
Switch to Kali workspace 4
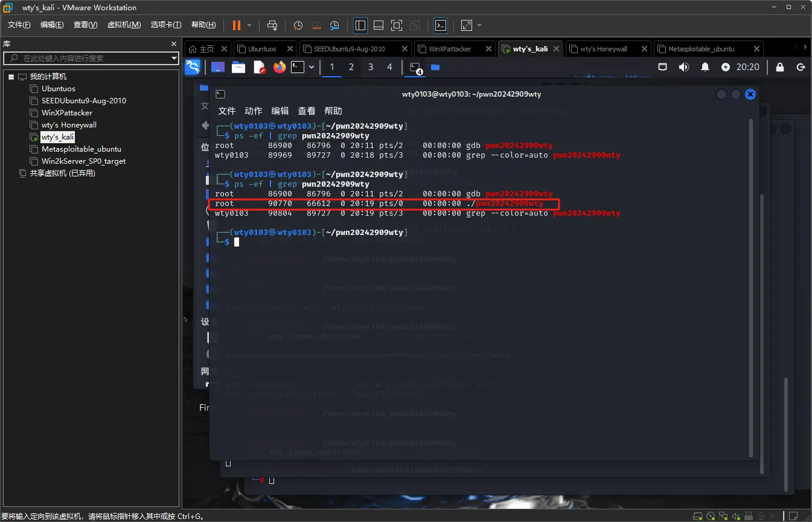(x=389, y=67)
